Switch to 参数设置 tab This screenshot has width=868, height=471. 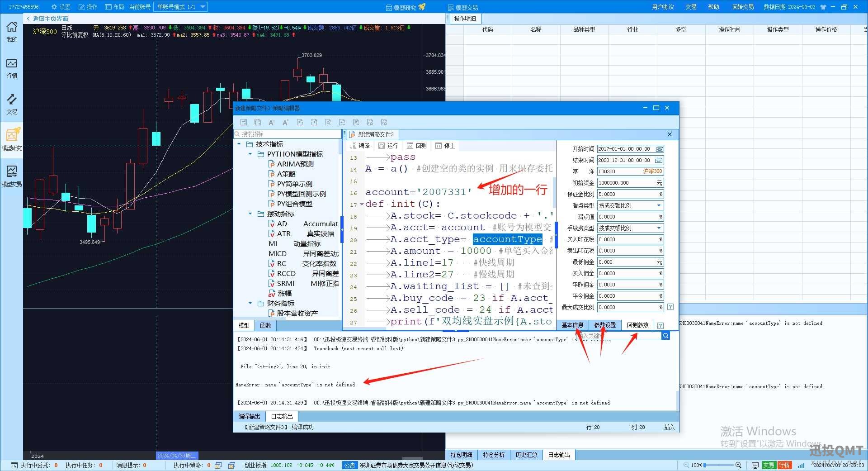click(605, 325)
